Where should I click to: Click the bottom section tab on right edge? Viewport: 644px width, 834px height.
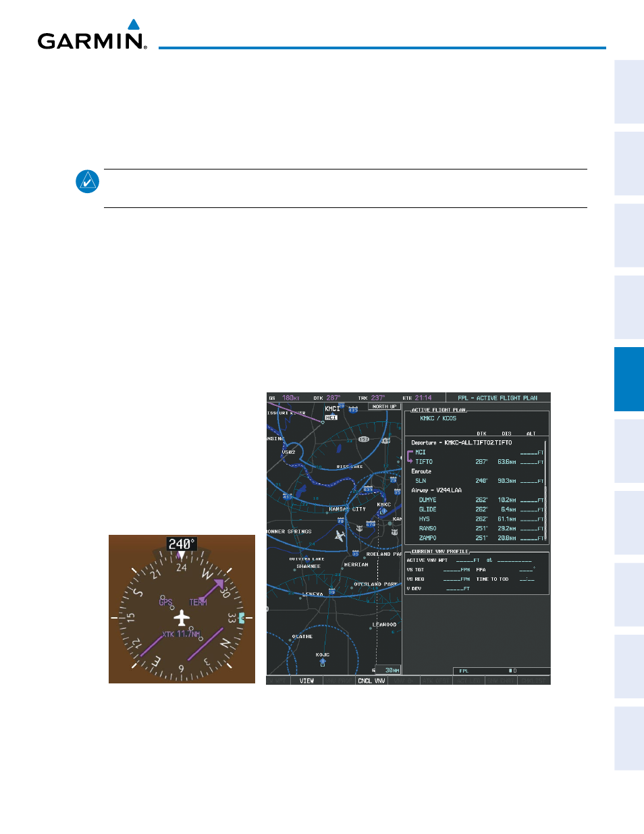629,738
